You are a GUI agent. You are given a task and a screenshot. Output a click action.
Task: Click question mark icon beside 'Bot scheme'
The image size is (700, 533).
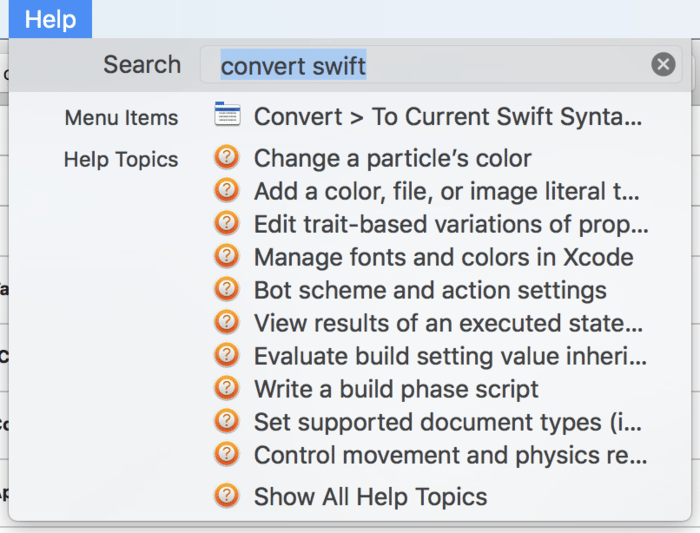click(227, 289)
